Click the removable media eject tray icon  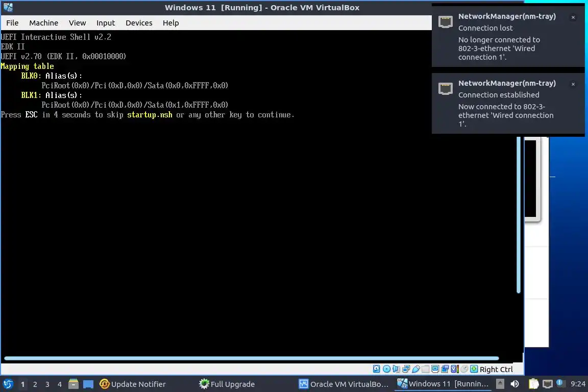coord(500,384)
